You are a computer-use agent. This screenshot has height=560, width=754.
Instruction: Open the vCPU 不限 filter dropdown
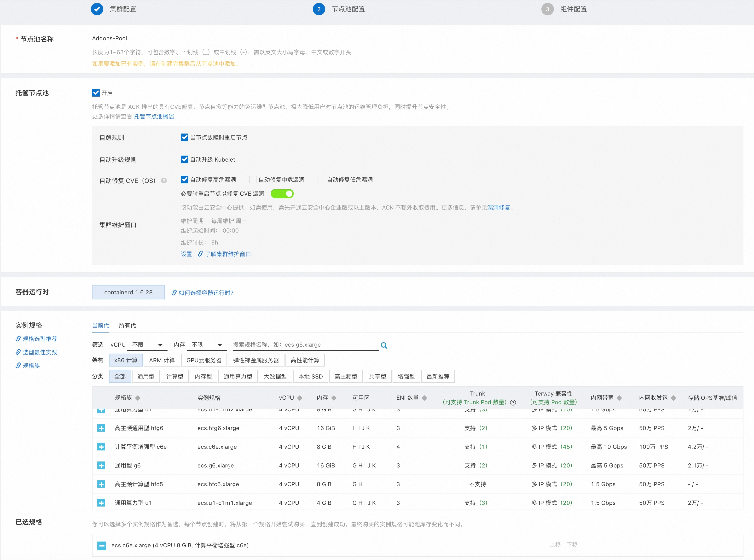click(147, 345)
